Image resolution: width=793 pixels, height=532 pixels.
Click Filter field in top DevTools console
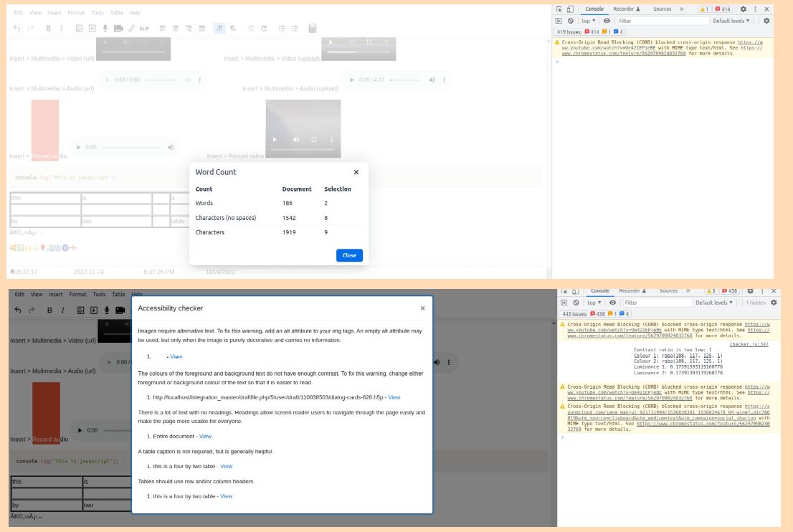[x=663, y=21]
